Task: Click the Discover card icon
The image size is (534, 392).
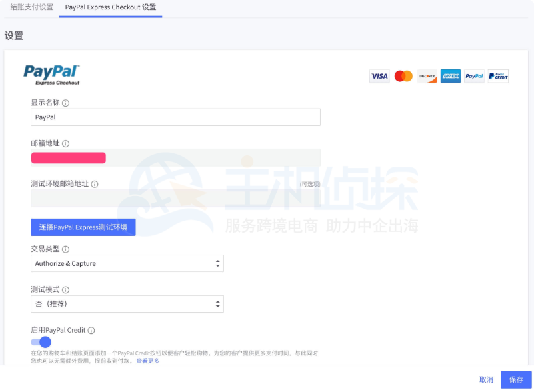Action: click(x=427, y=76)
